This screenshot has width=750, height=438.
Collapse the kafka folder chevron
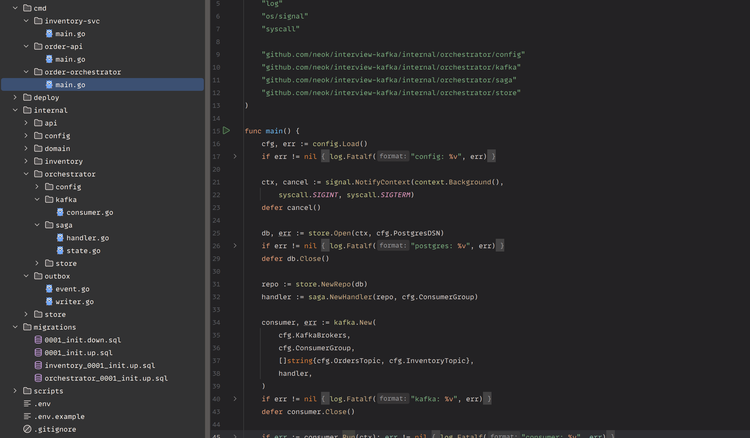(37, 199)
